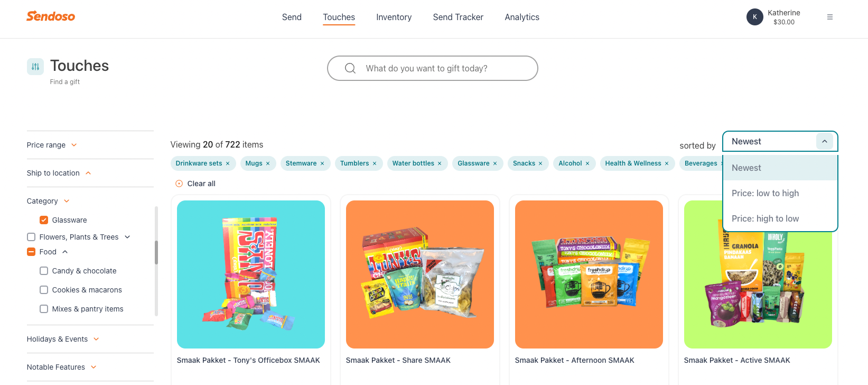This screenshot has width=868, height=385.
Task: Expand Holidays & Events section
Action: pyautogui.click(x=63, y=339)
